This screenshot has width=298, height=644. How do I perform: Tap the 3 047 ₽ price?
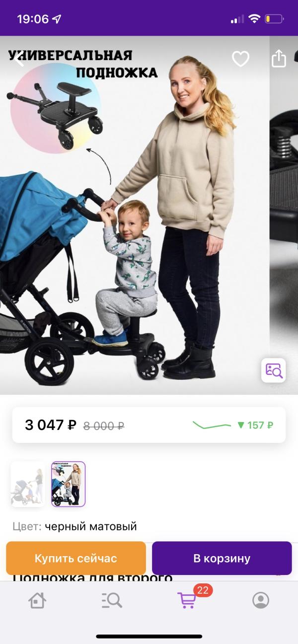pyautogui.click(x=51, y=425)
